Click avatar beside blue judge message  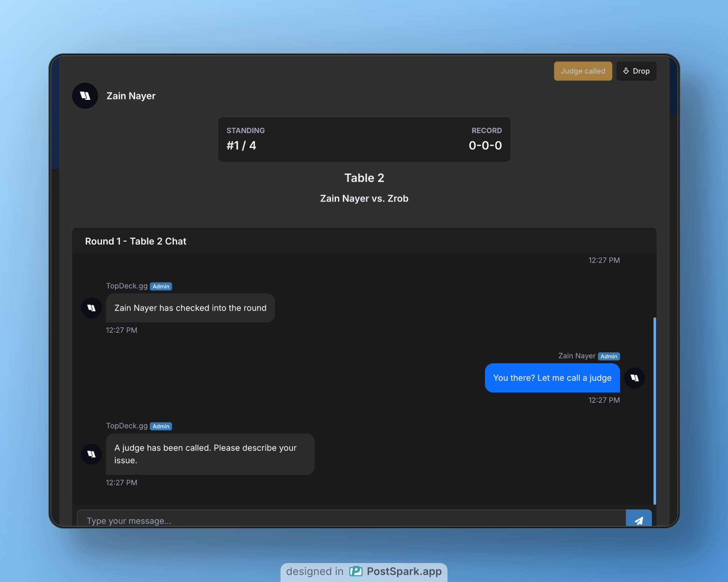(635, 378)
